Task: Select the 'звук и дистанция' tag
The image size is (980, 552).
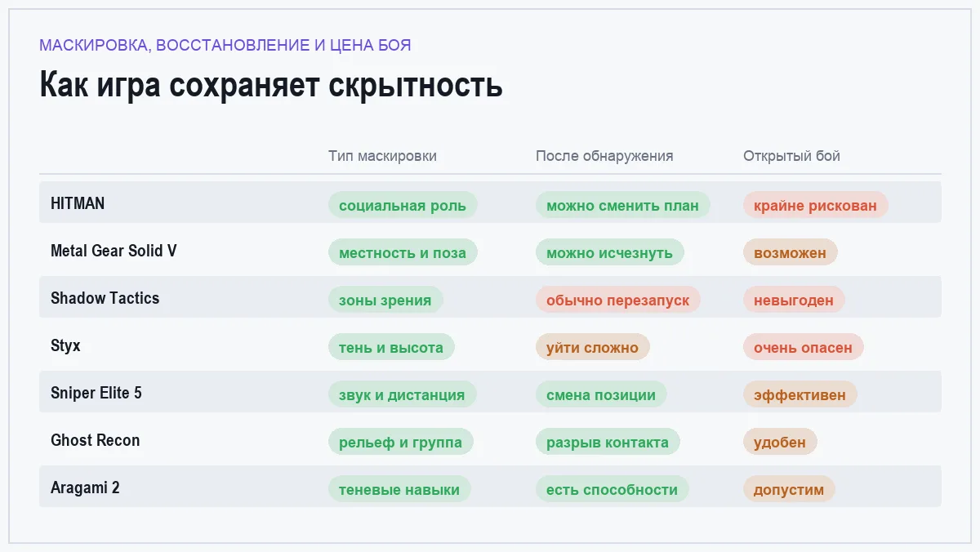Action: pos(402,394)
